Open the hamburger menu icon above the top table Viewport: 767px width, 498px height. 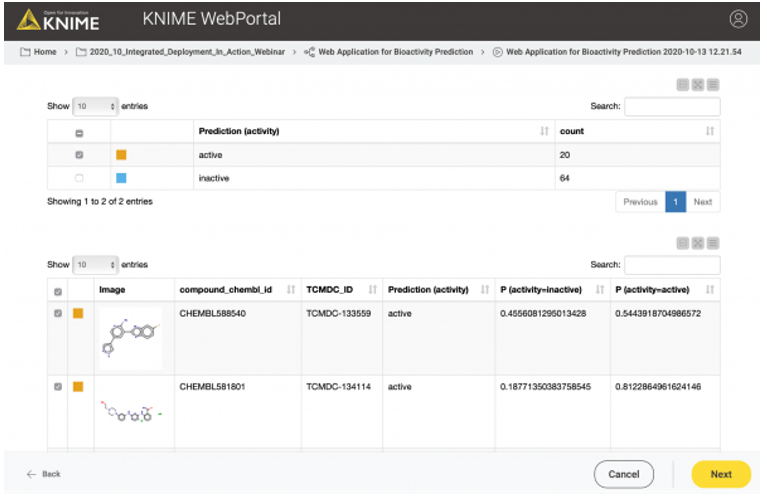(713, 86)
